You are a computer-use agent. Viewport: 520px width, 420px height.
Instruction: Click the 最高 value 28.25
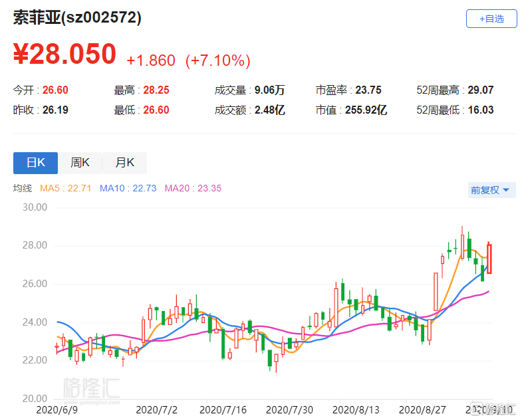[156, 90]
